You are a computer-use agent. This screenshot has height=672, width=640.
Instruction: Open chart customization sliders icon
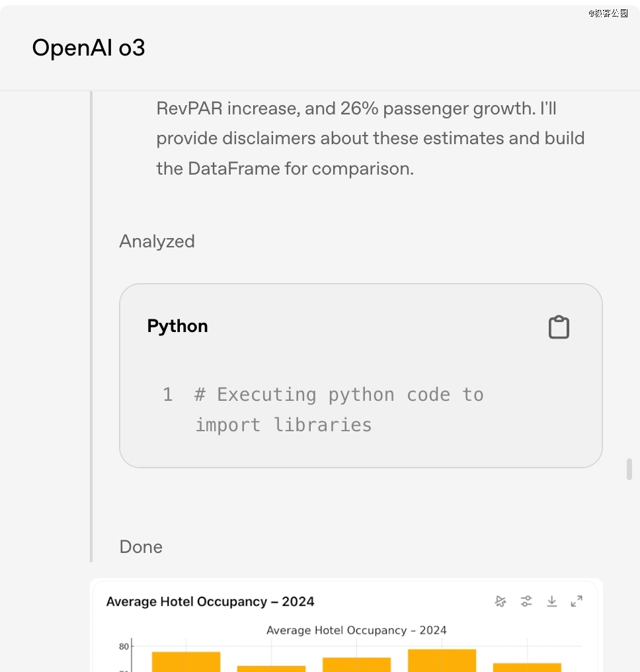coord(526,601)
